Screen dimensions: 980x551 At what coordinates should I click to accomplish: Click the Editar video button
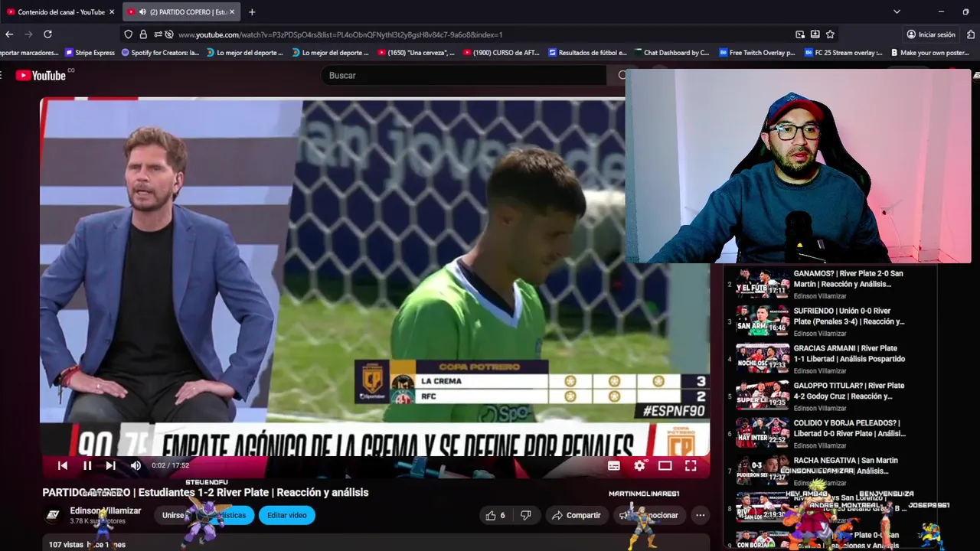(287, 515)
